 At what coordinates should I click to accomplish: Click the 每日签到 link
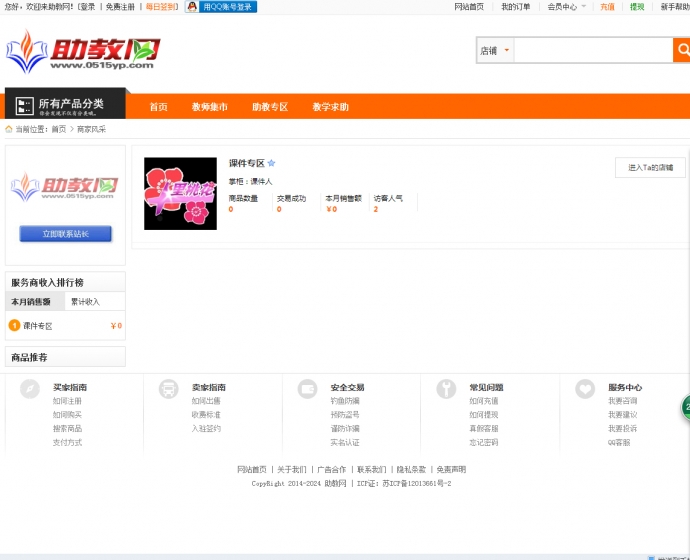click(x=161, y=7)
